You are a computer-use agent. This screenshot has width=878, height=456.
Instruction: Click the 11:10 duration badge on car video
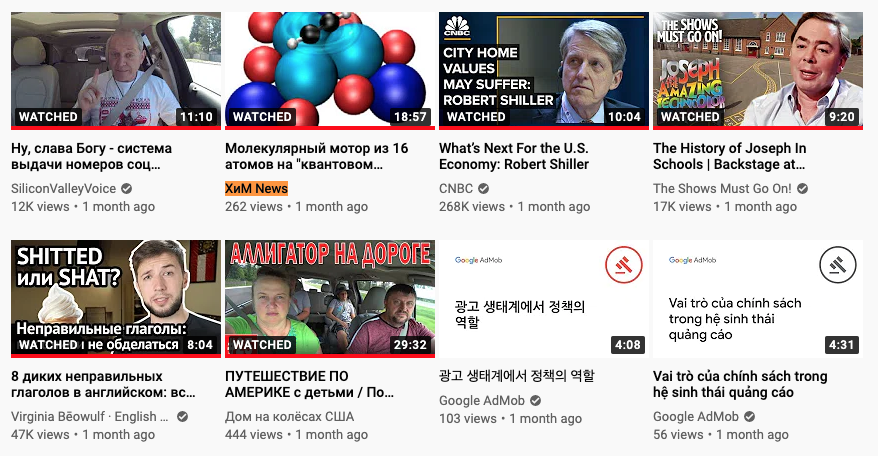point(196,117)
